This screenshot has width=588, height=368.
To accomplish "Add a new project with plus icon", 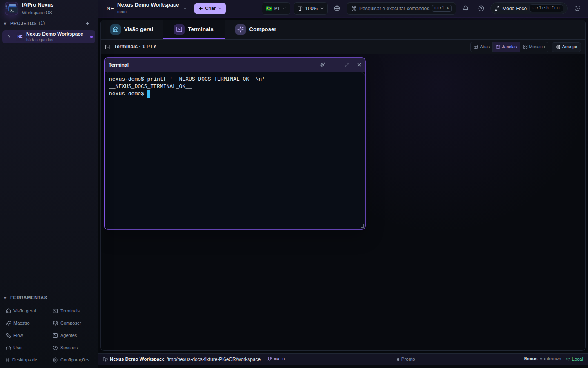I will (x=87, y=23).
